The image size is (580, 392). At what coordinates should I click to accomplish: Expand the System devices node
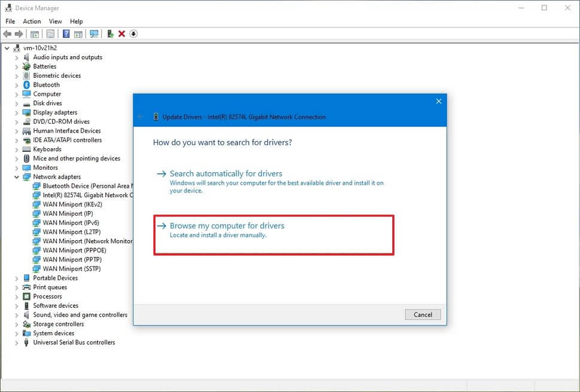tap(17, 333)
